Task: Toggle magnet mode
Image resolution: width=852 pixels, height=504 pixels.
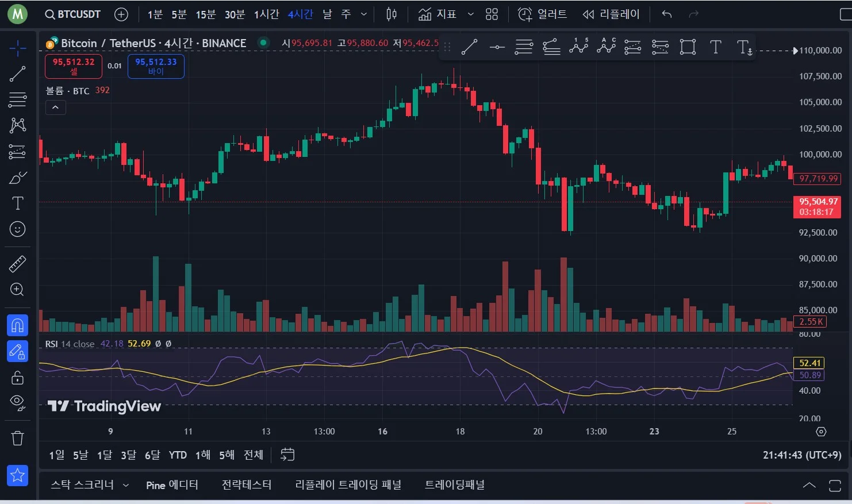Action: [x=17, y=325]
